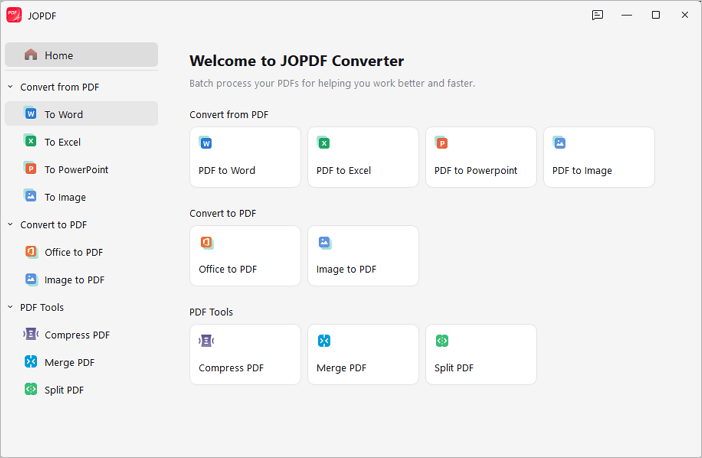Image resolution: width=702 pixels, height=458 pixels.
Task: Collapse the Convert to PDF sidebar section chevron
Action: click(x=10, y=224)
